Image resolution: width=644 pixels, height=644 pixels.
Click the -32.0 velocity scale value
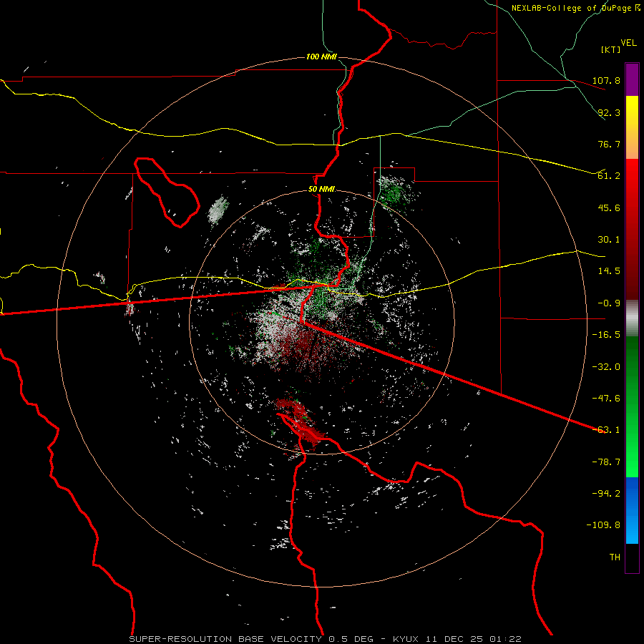point(606,367)
